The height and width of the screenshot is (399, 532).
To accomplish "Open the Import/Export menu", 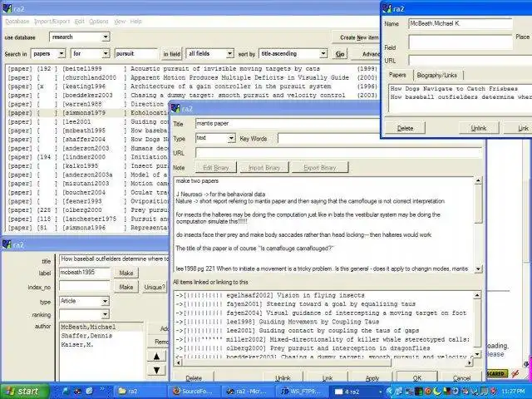I will pos(52,22).
